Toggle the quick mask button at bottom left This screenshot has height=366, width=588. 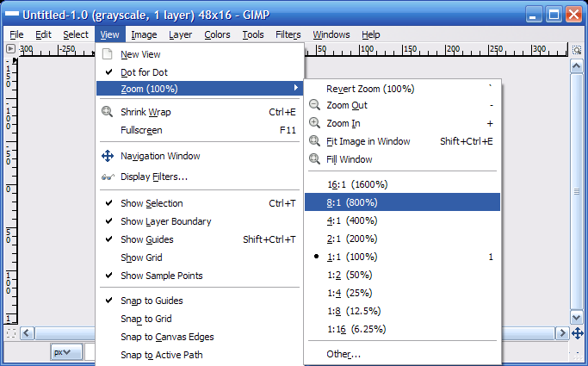11,333
